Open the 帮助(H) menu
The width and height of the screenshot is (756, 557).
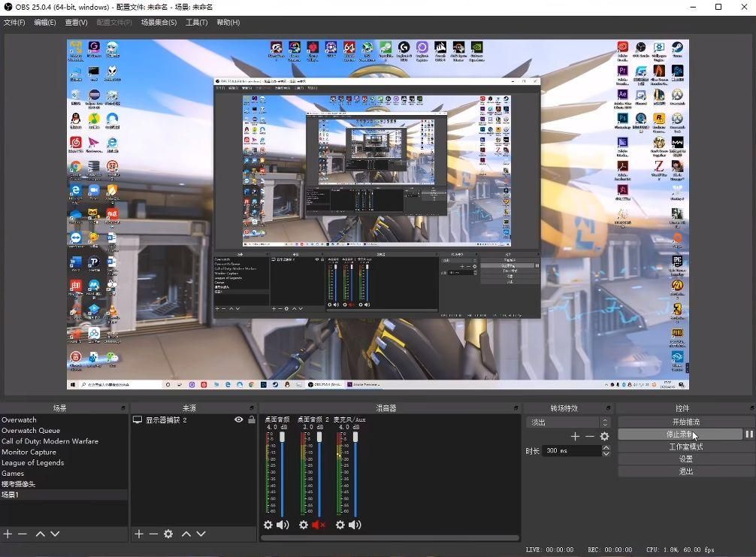click(228, 23)
